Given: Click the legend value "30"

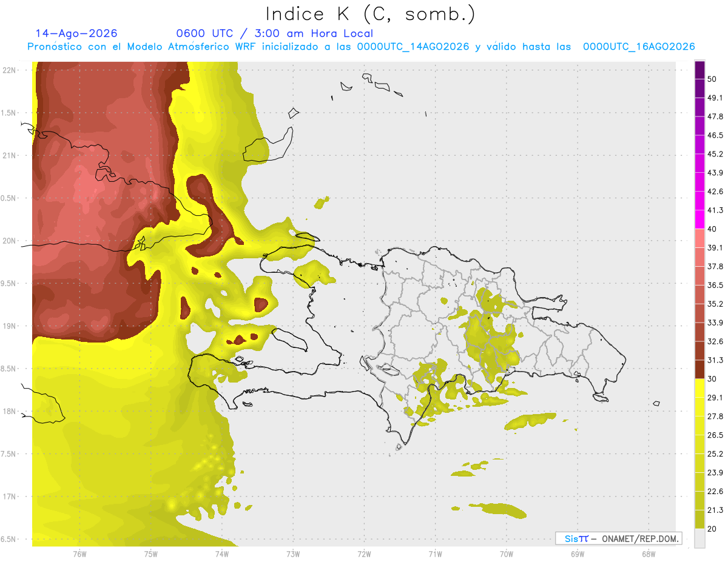Looking at the screenshot, I should point(712,379).
